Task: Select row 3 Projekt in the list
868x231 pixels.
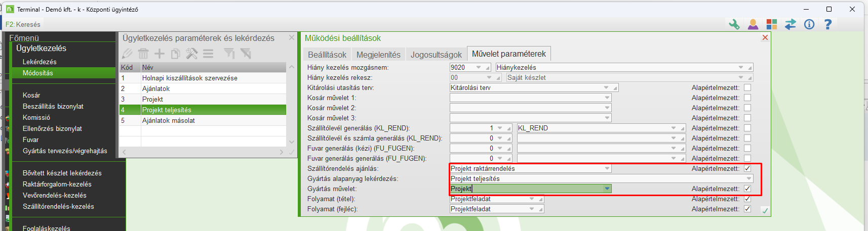Action: click(x=203, y=99)
